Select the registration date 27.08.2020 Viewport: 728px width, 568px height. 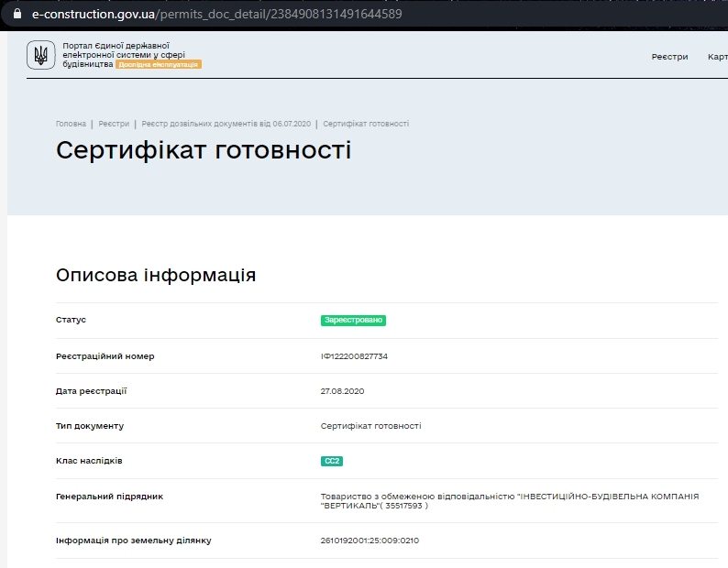(x=342, y=391)
